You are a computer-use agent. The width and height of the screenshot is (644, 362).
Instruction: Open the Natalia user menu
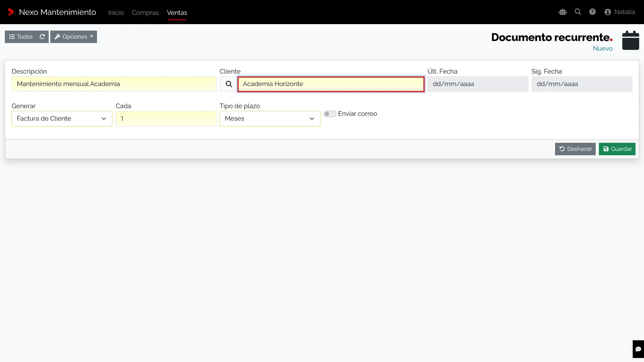620,12
